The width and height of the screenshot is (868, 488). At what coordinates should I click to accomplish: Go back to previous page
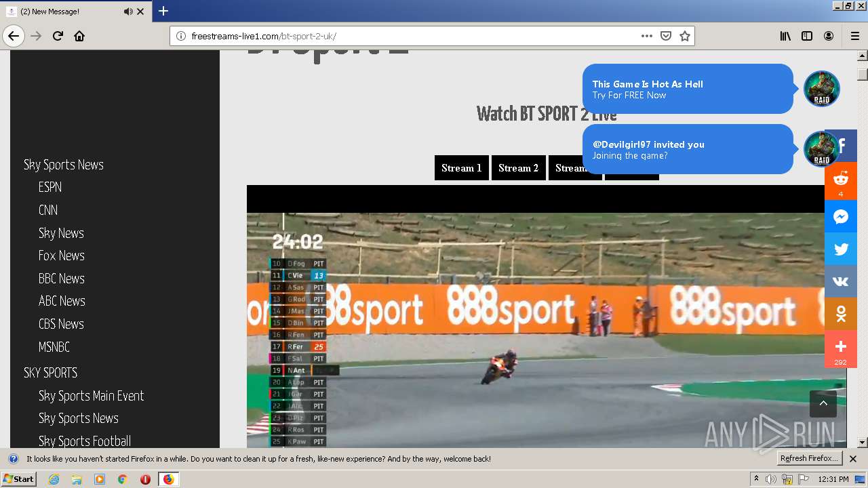(x=14, y=36)
